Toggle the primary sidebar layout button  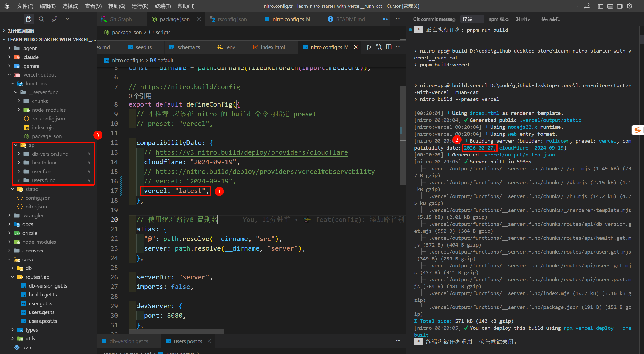pyautogui.click(x=601, y=6)
